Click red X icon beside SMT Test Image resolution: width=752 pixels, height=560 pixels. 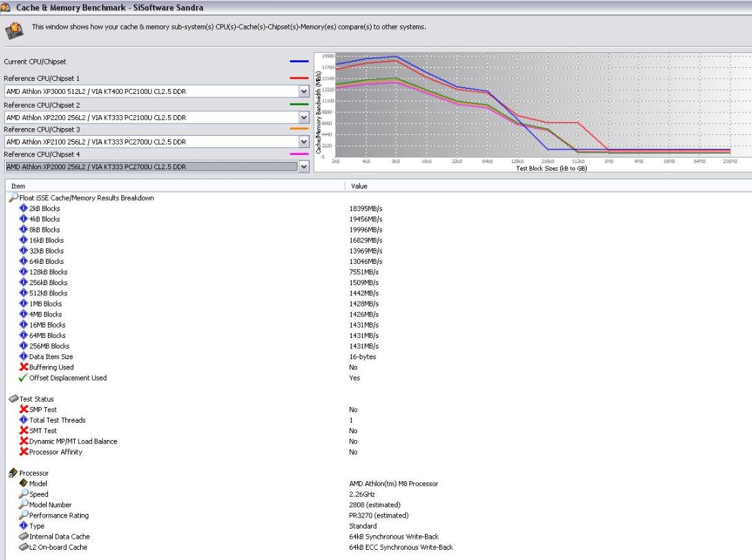click(x=23, y=430)
